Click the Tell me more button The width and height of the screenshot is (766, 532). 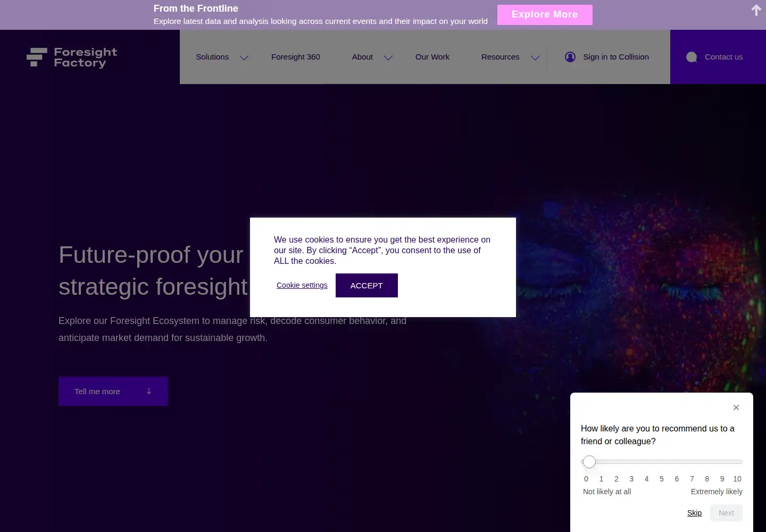113,391
